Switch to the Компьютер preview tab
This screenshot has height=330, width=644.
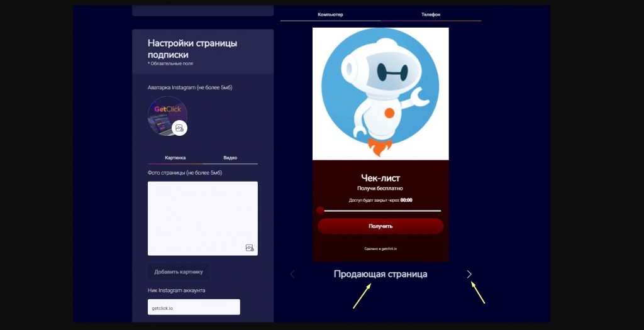330,14
